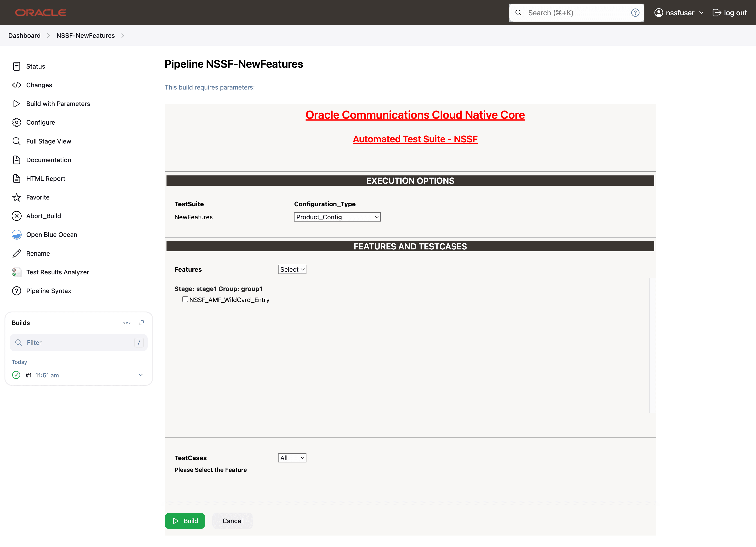756x547 pixels.
Task: Open the Features Select dropdown
Action: [292, 269]
